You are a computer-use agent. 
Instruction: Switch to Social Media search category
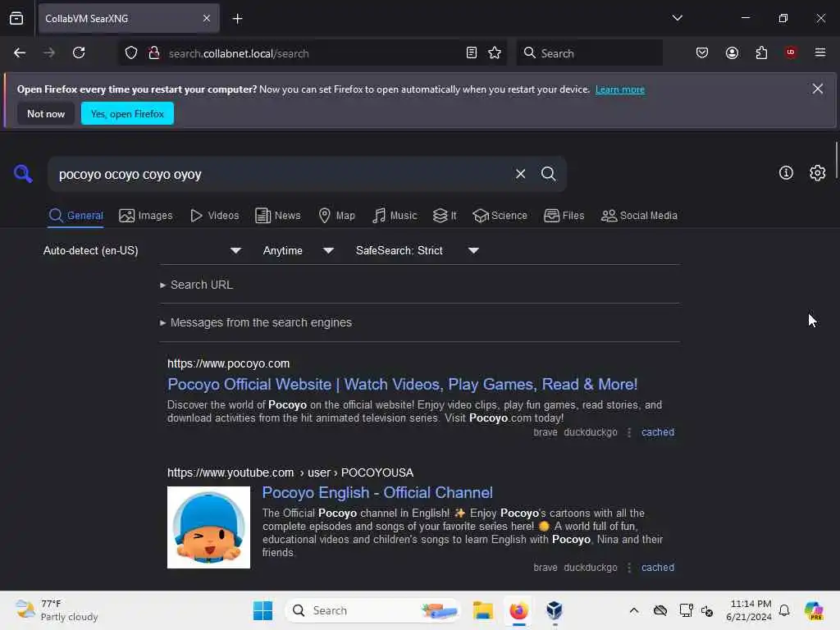(x=639, y=216)
